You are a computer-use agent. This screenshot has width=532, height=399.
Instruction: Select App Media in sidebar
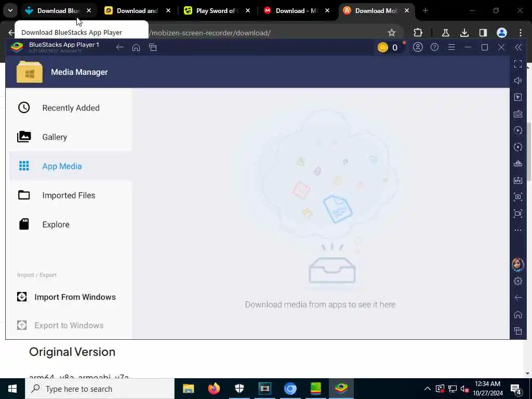coord(70,166)
